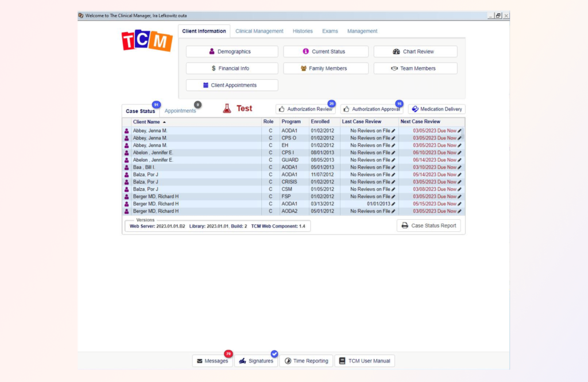Click the Medication Delivery pill icon
This screenshot has height=382, width=588.
point(415,109)
